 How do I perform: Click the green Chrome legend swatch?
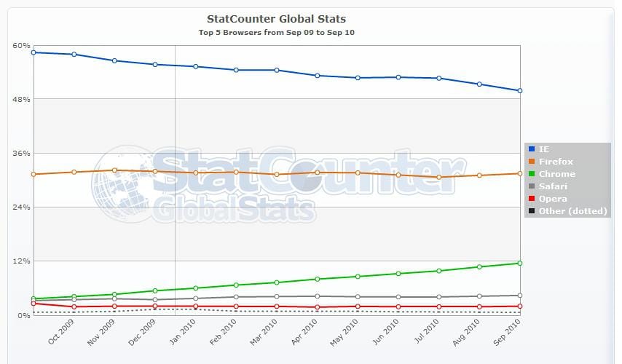tap(531, 174)
